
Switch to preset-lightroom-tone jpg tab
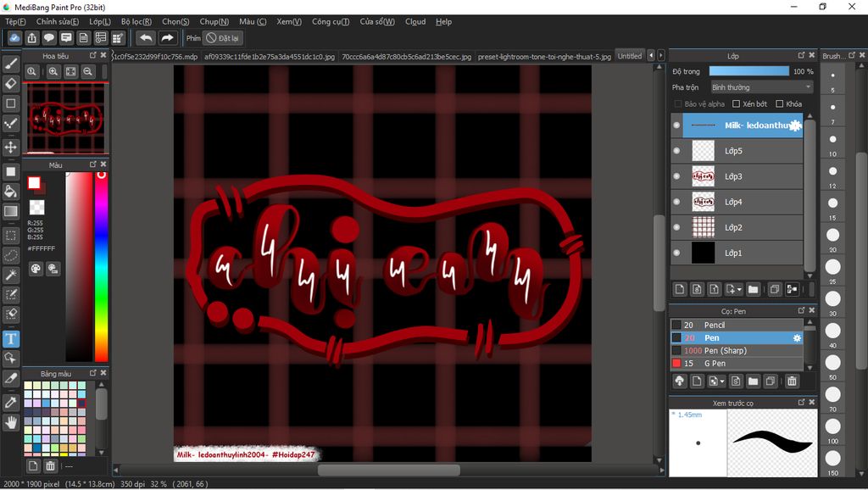pos(544,57)
